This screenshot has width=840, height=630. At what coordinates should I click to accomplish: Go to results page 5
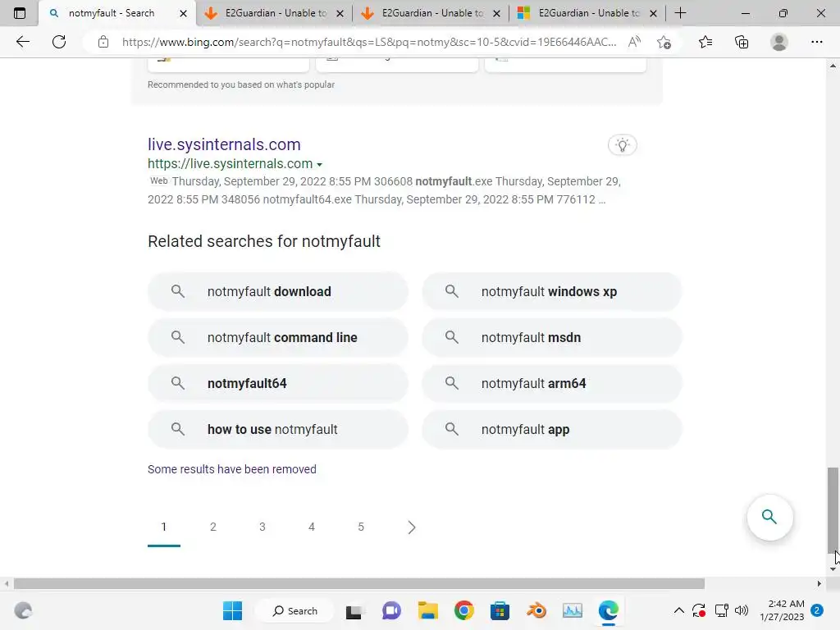361,527
